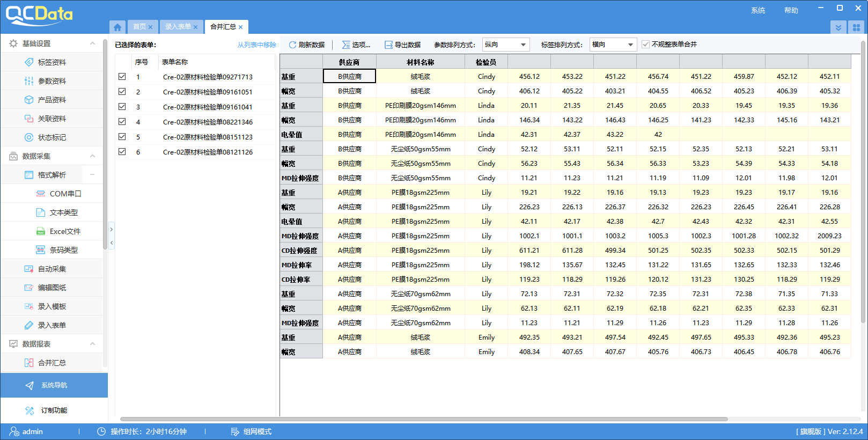This screenshot has width=868, height=440.
Task: Close the 录入表单 tab
Action: click(196, 27)
